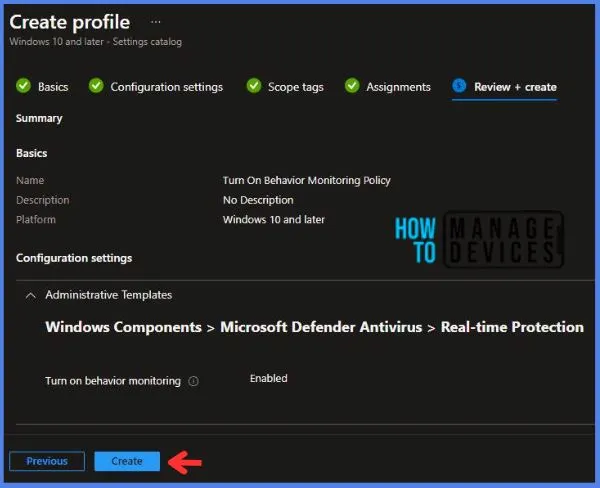Click the blue step icon for Review + create
The height and width of the screenshot is (488, 600).
[459, 85]
